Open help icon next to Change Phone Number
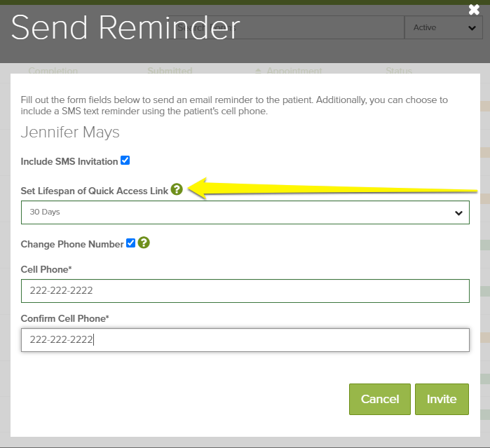This screenshot has height=448, width=490. click(144, 243)
